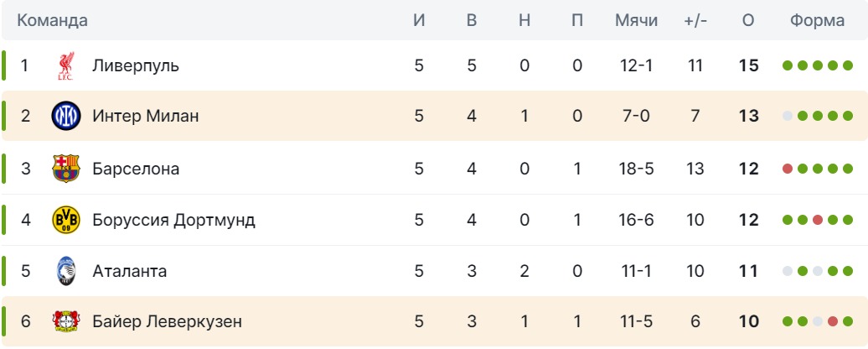Click Barcelona's red loss form dot
The image size is (868, 349).
click(x=788, y=169)
